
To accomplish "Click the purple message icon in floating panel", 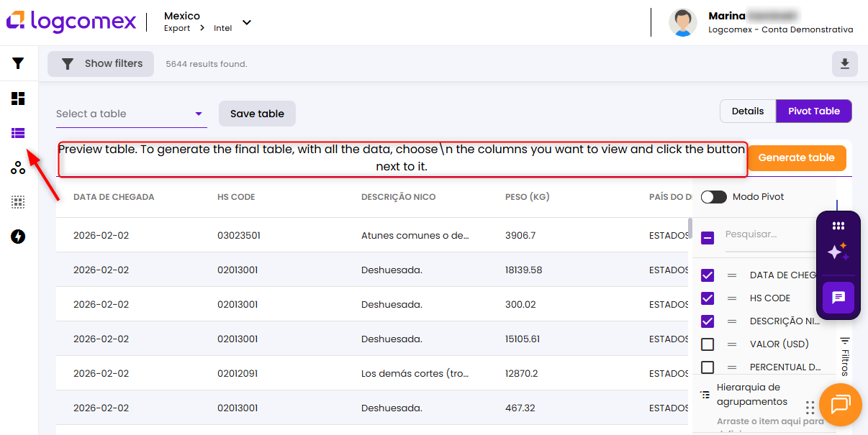I will 838,297.
